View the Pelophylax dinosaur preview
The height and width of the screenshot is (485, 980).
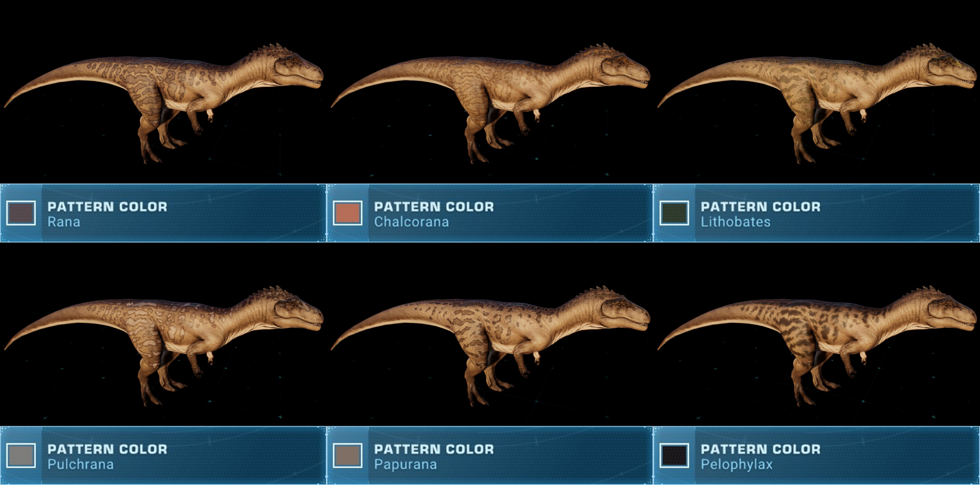tap(817, 345)
